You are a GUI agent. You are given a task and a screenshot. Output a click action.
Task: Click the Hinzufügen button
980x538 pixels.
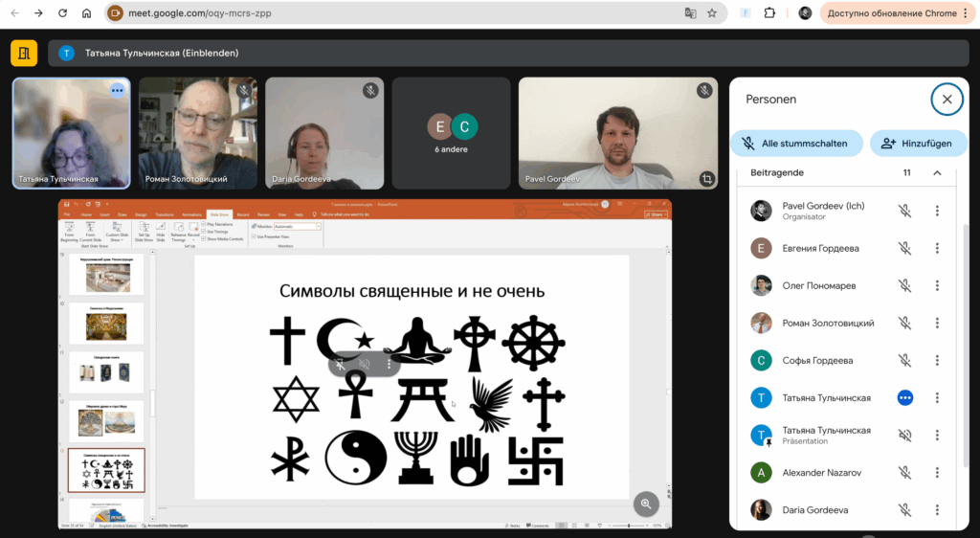tap(917, 144)
